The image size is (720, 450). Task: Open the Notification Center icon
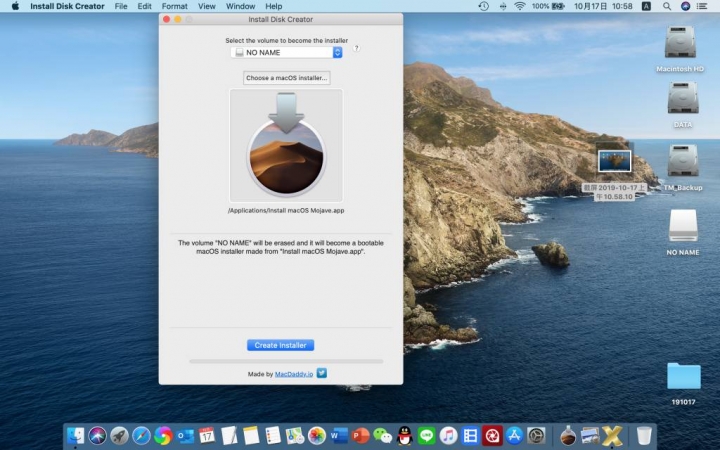coord(702,6)
